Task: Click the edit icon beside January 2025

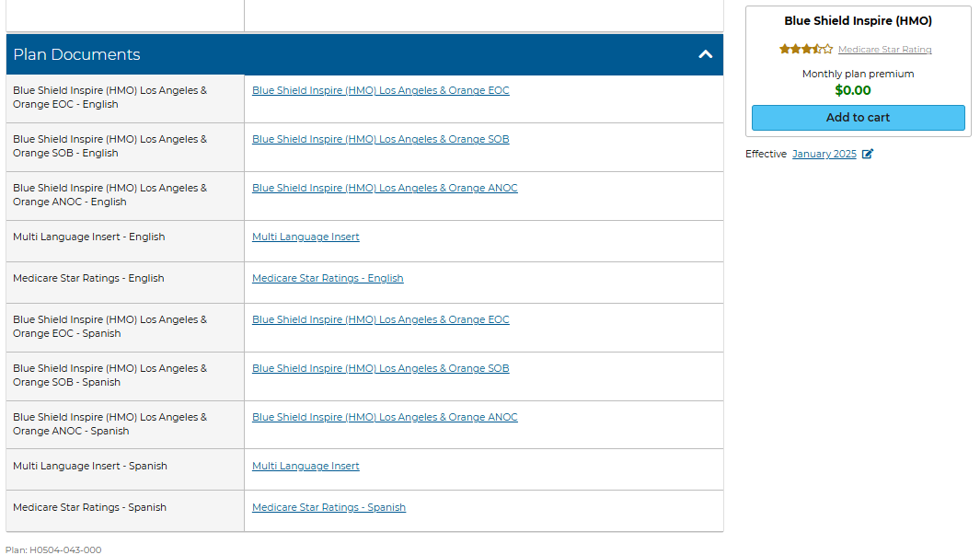Action: pos(868,154)
